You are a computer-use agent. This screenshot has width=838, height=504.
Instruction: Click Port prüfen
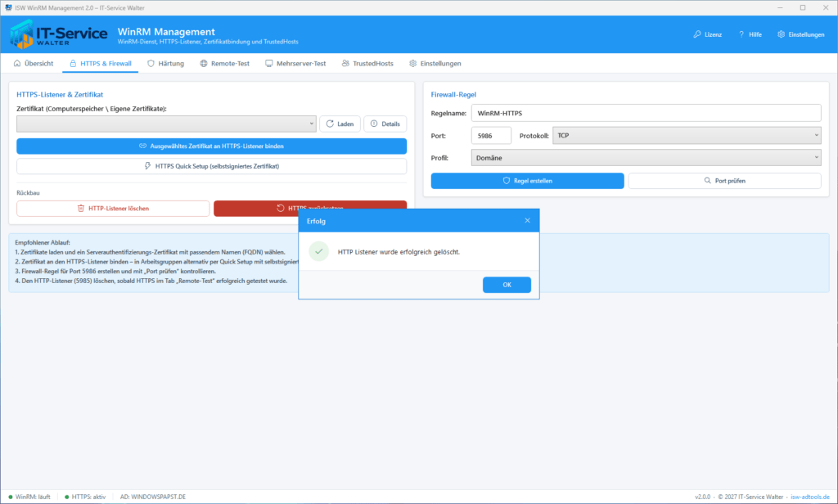[x=725, y=181]
